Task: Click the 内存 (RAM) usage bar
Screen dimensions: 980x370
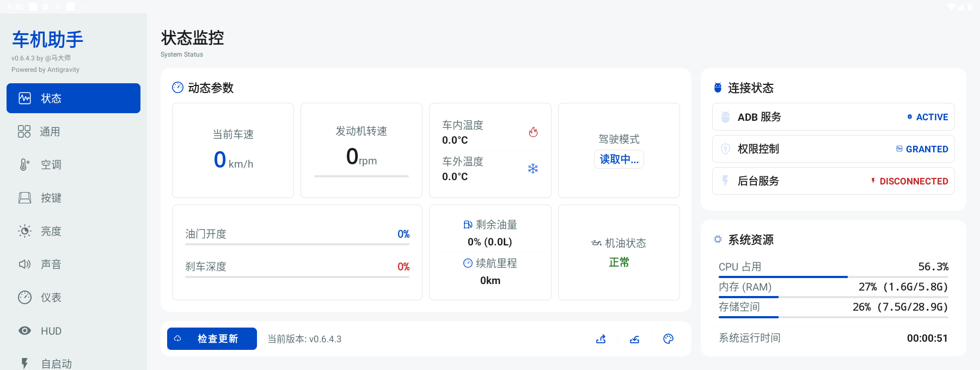Action: pyautogui.click(x=834, y=297)
